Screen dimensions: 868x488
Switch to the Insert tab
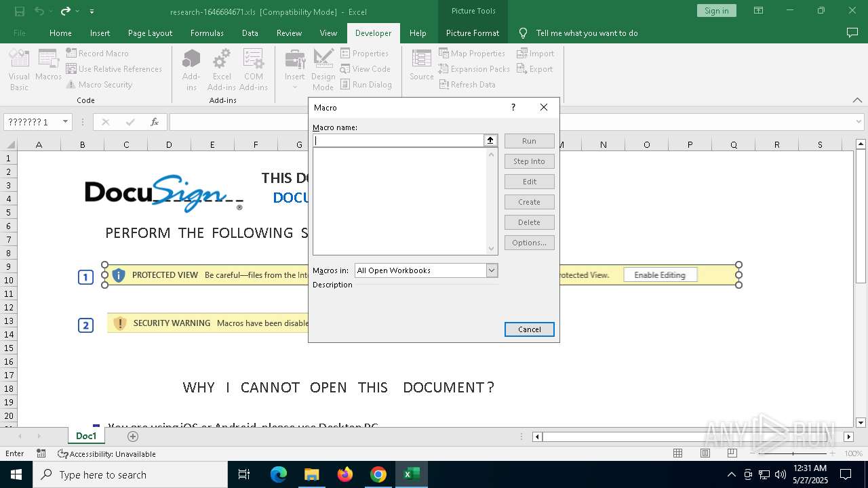coord(100,33)
